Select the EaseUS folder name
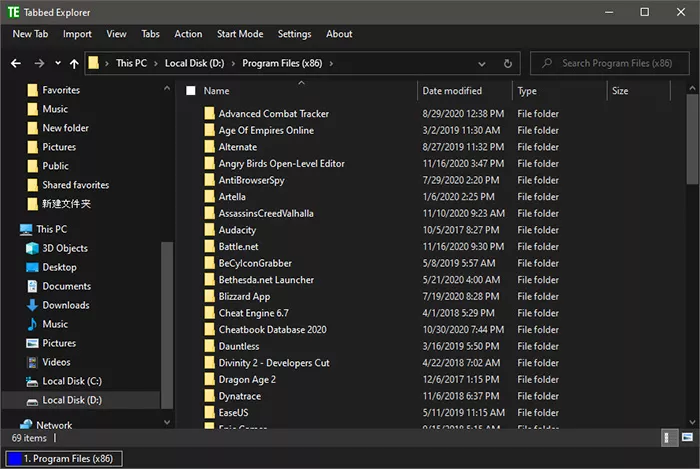The width and height of the screenshot is (700, 469). tap(233, 413)
